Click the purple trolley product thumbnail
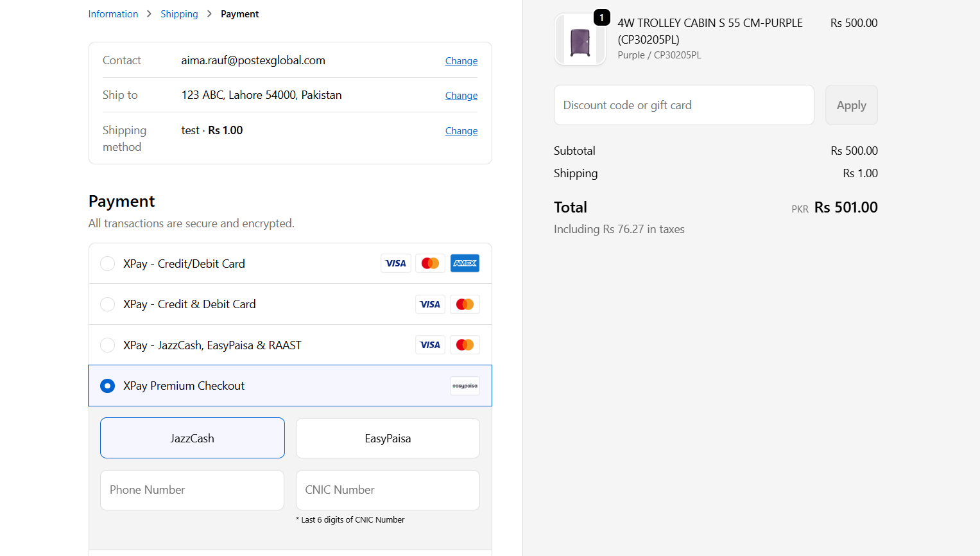Image resolution: width=980 pixels, height=556 pixels. pyautogui.click(x=580, y=40)
